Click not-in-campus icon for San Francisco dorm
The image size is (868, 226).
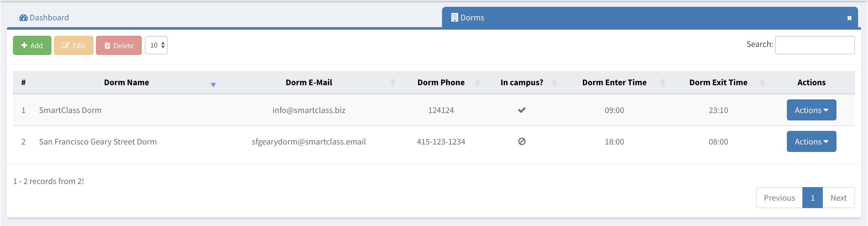click(x=522, y=142)
